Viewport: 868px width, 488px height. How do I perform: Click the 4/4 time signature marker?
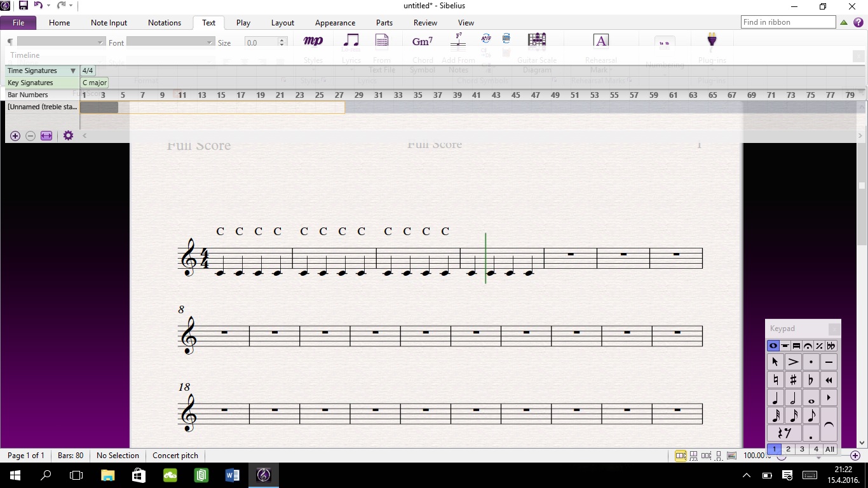pos(88,71)
